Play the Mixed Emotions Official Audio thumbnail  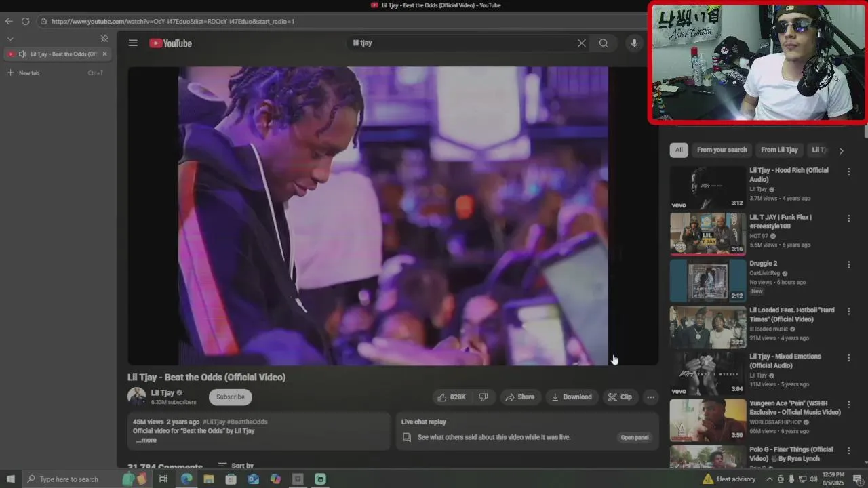click(708, 373)
